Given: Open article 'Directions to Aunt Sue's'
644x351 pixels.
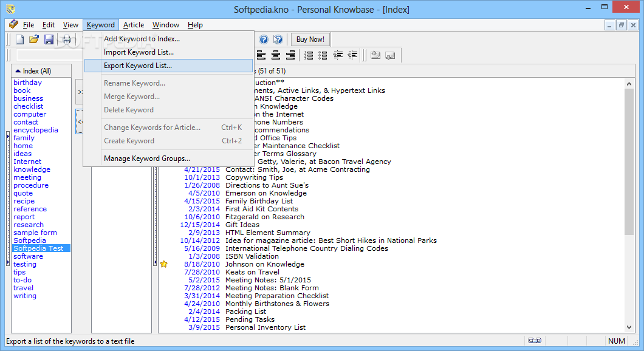Looking at the screenshot, I should tap(267, 185).
